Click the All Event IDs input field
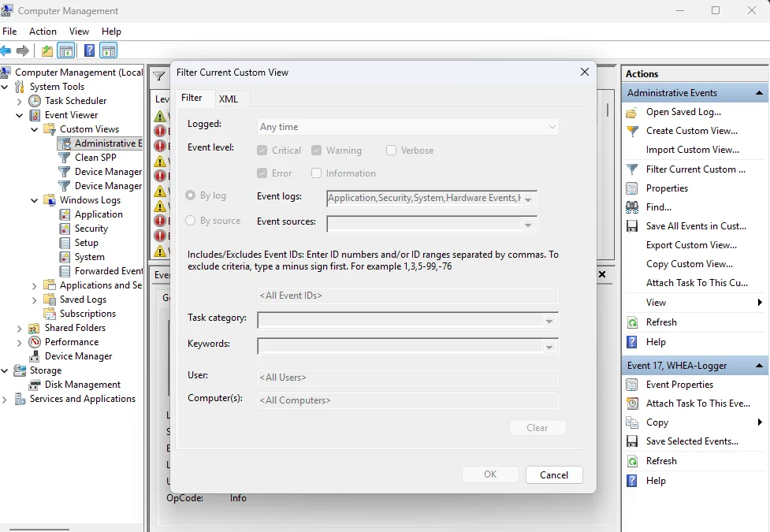 point(407,296)
